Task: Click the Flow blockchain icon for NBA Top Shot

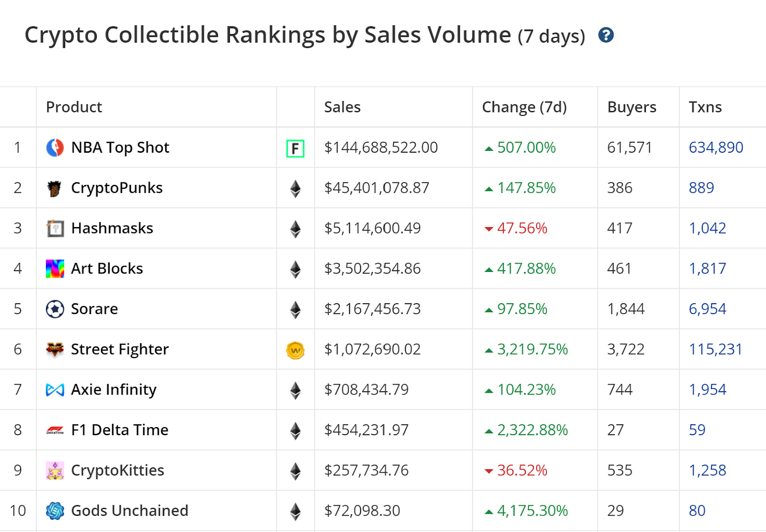Action: coord(295,148)
